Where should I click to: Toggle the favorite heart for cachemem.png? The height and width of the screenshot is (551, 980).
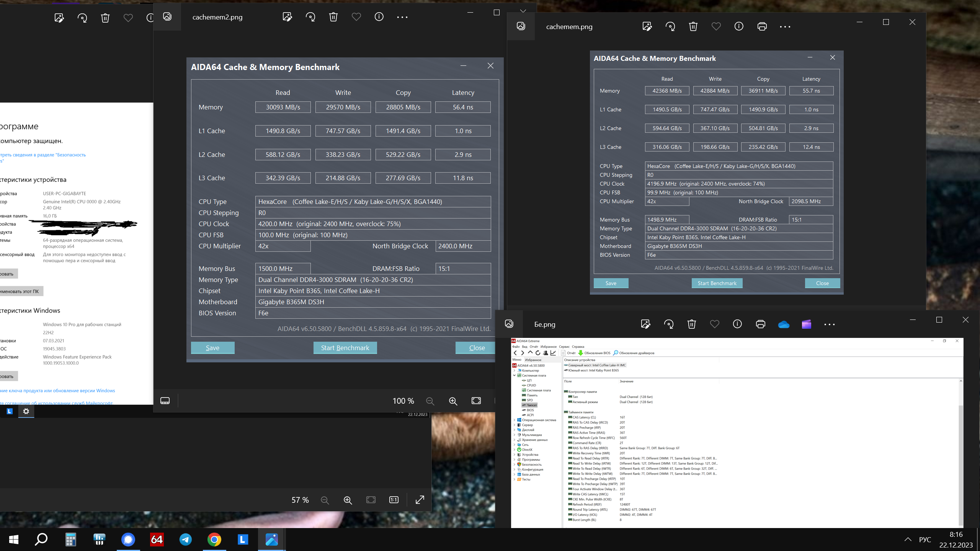pyautogui.click(x=716, y=26)
